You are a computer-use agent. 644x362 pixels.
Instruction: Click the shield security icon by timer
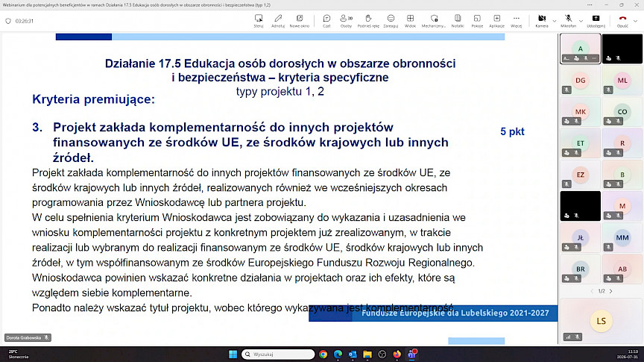coord(7,21)
